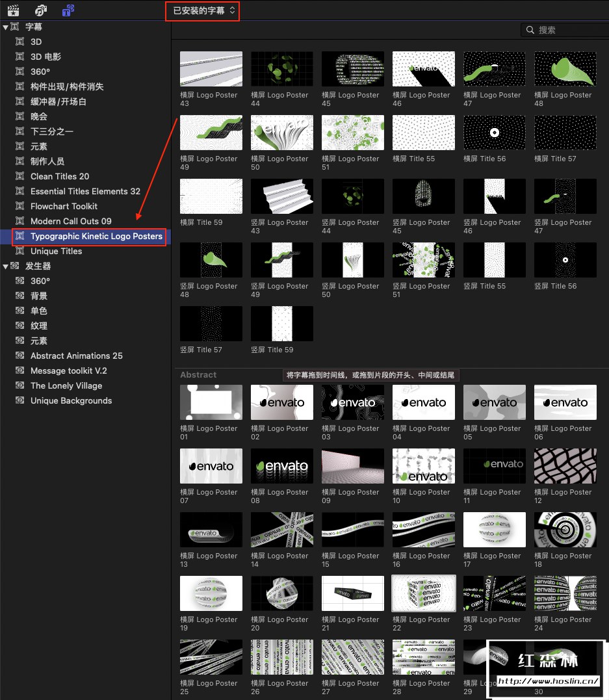The height and width of the screenshot is (700, 609).
Task: Click the icon beside 字幕 heading
Action: coord(15,27)
